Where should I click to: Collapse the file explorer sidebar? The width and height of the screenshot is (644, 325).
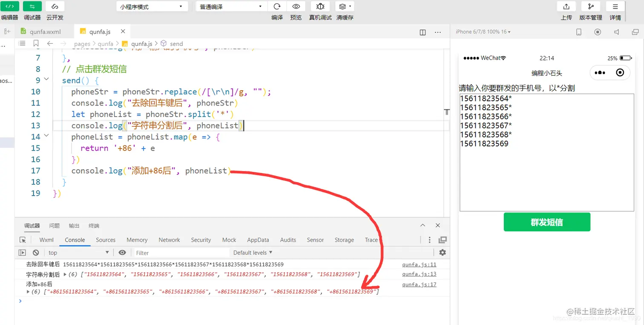click(7, 32)
